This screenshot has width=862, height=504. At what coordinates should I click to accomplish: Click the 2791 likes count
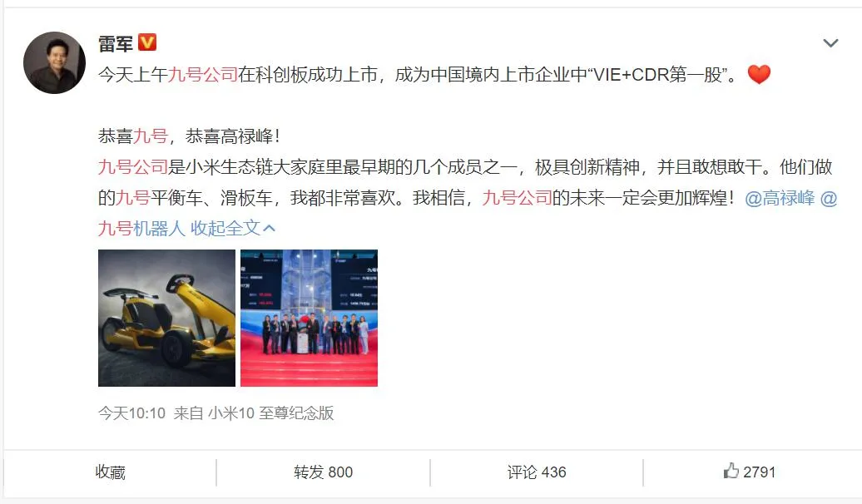[x=759, y=472]
